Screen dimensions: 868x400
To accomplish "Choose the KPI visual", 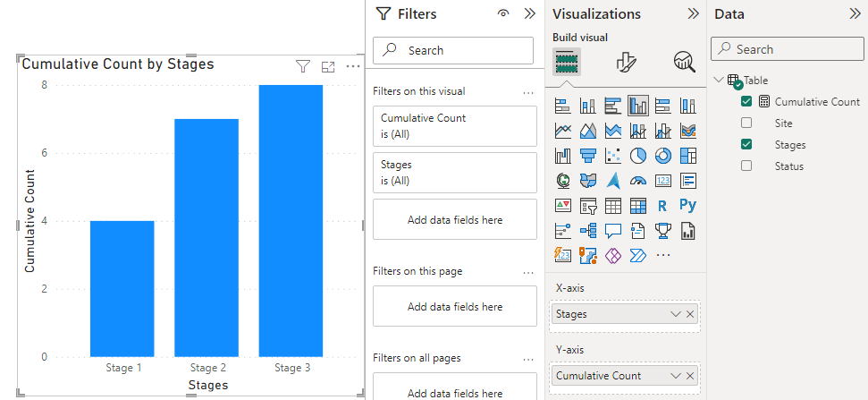I will click(x=563, y=206).
